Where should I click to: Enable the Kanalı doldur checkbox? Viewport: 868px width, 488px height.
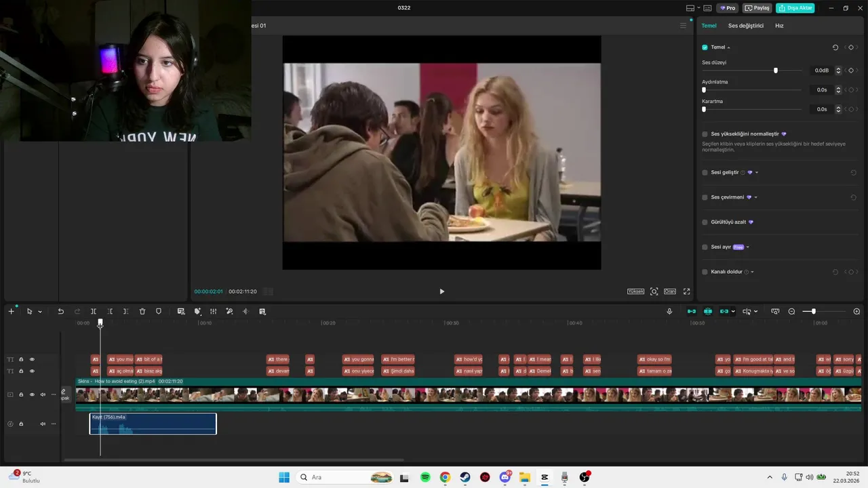[x=705, y=272]
